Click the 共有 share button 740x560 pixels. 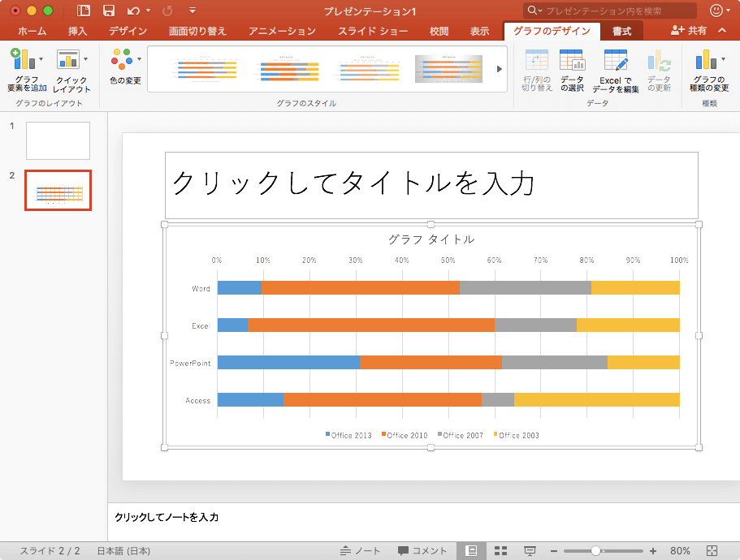point(689,31)
